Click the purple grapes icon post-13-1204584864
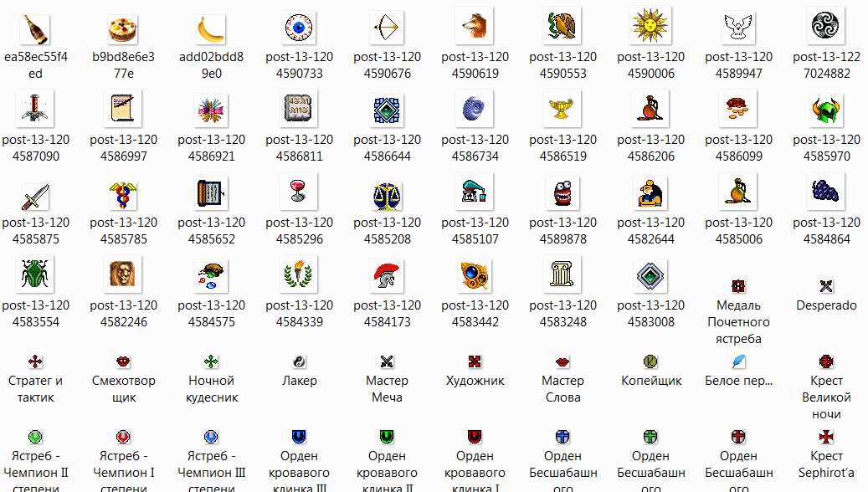This screenshot has height=492, width=868. coord(826,193)
